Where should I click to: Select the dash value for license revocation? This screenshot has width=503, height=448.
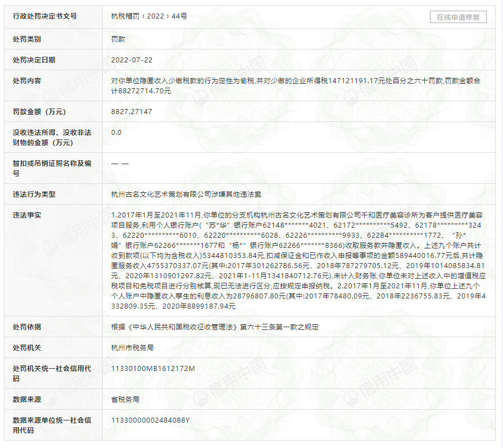(x=120, y=164)
